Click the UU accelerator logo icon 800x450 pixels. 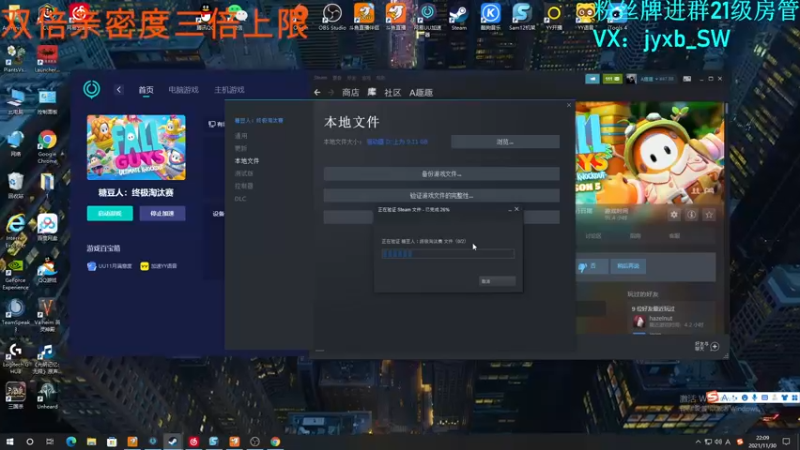pyautogui.click(x=92, y=89)
